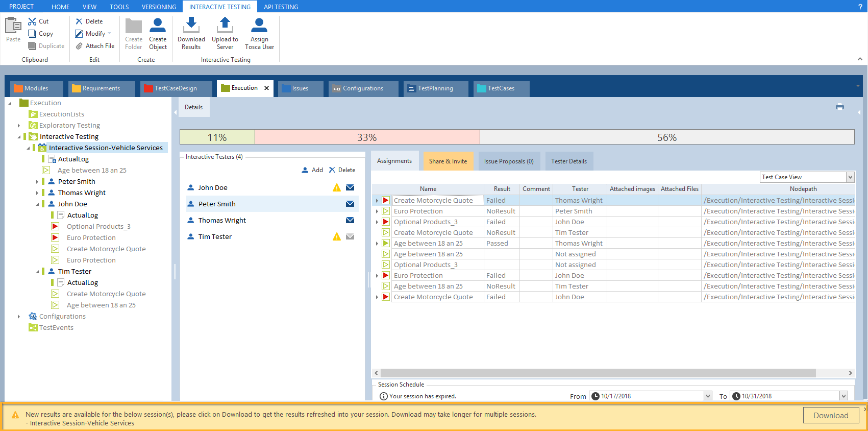868x431 pixels.
Task: Expand the Exploratory Testing folder
Action: [x=19, y=126]
